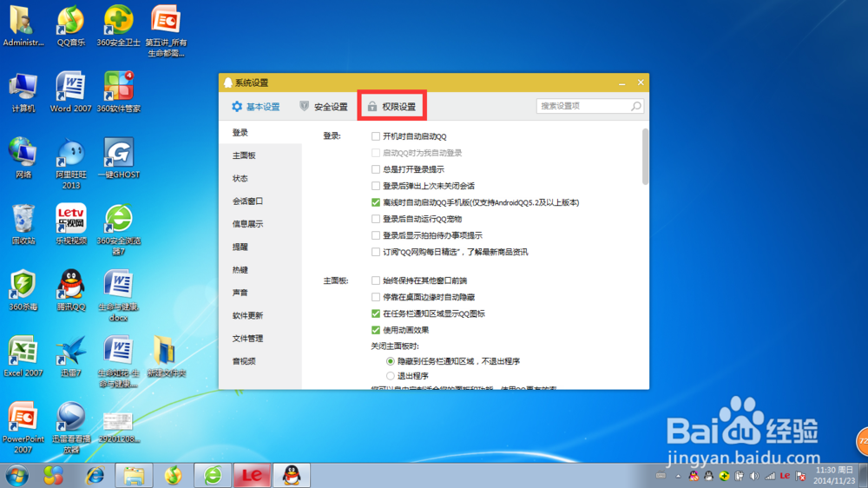Enable 停靠在桌面边缘时自动隐藏 checkbox
The width and height of the screenshot is (868, 488).
coord(375,298)
